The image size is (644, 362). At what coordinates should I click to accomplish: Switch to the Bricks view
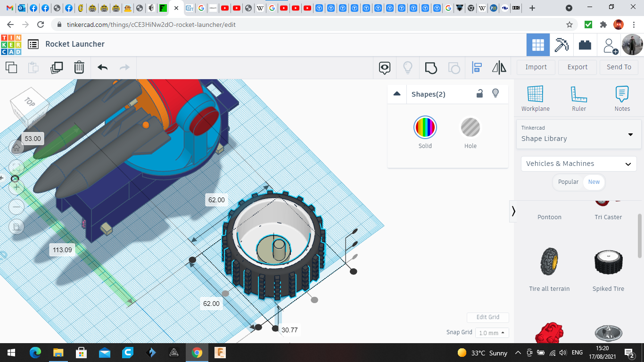click(585, 45)
